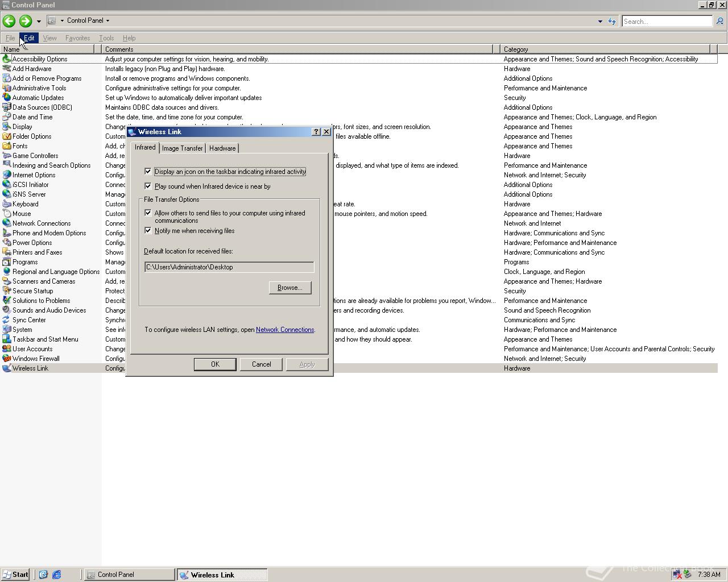This screenshot has width=728, height=582.
Task: Click the Game Controllers icon
Action: pyautogui.click(x=7, y=156)
